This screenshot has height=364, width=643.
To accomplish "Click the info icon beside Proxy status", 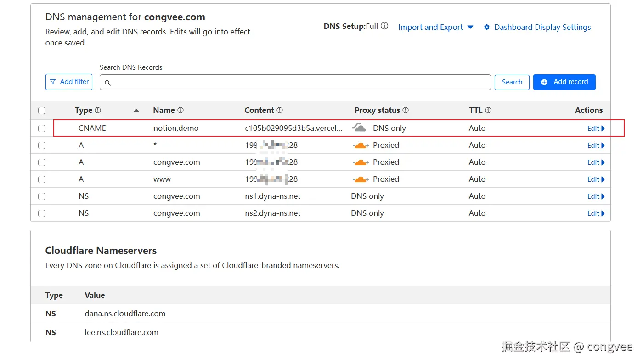I will click(406, 110).
